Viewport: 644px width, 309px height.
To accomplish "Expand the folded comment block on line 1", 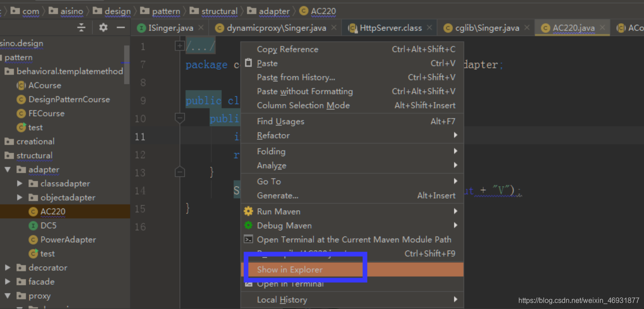I will [x=180, y=45].
